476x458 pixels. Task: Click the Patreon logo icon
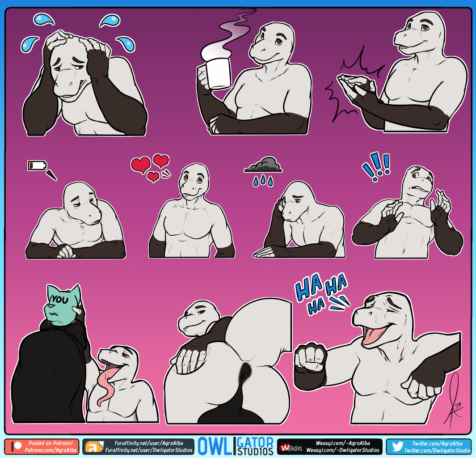pos(16,446)
